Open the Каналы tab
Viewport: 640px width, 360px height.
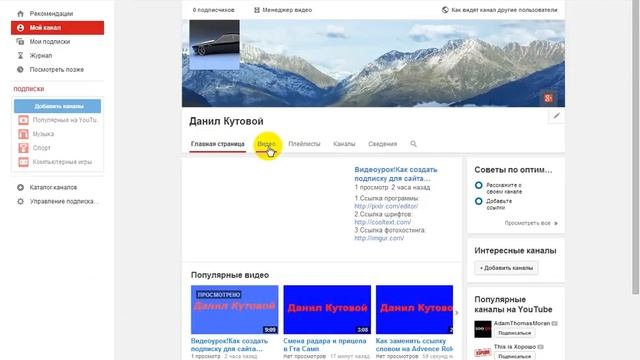pos(344,144)
